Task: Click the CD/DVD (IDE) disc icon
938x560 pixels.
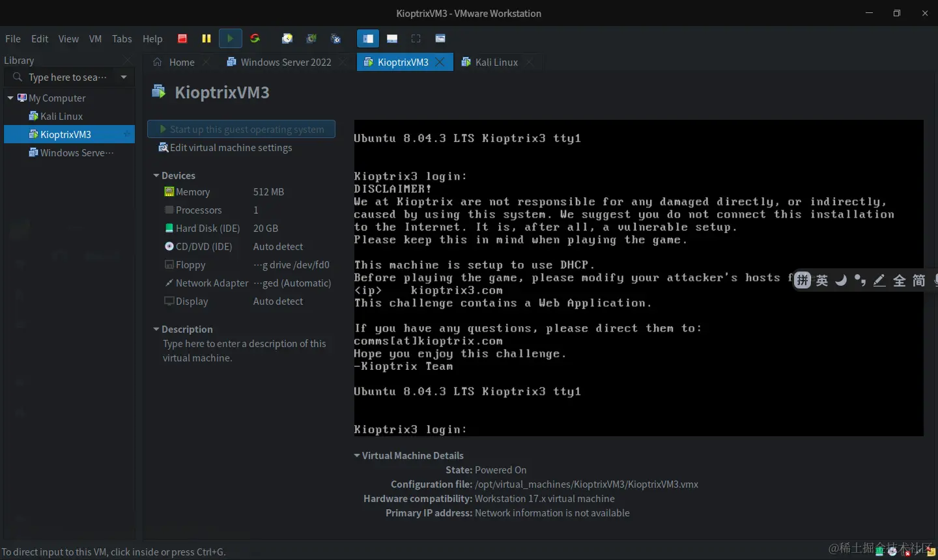Action: 169,247
